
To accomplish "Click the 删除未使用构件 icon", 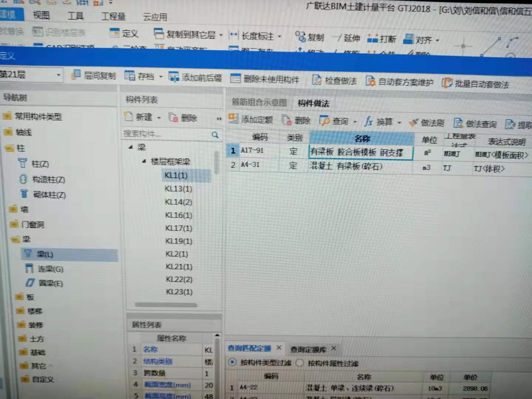I will tap(235, 78).
